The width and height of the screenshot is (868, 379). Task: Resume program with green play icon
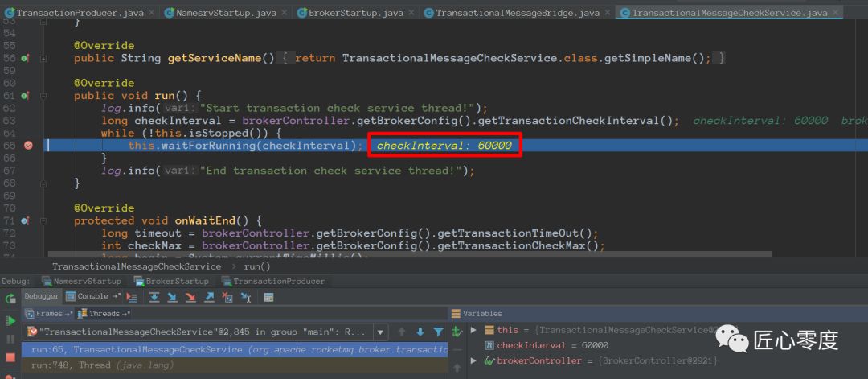[x=10, y=321]
